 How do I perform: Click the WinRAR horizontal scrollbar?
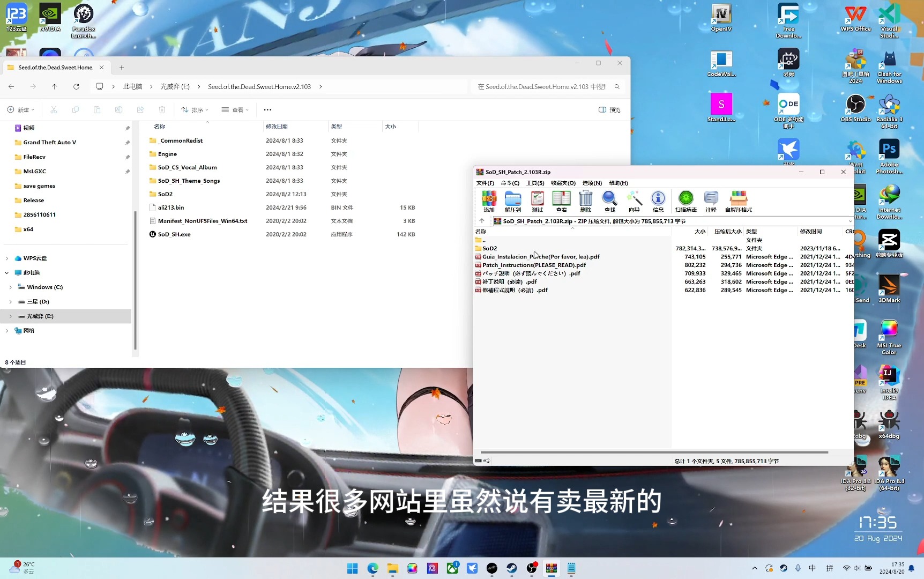pos(654,452)
